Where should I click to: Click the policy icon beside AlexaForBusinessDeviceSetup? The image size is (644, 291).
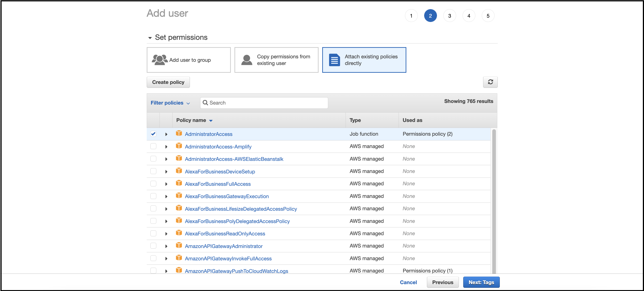tap(179, 171)
